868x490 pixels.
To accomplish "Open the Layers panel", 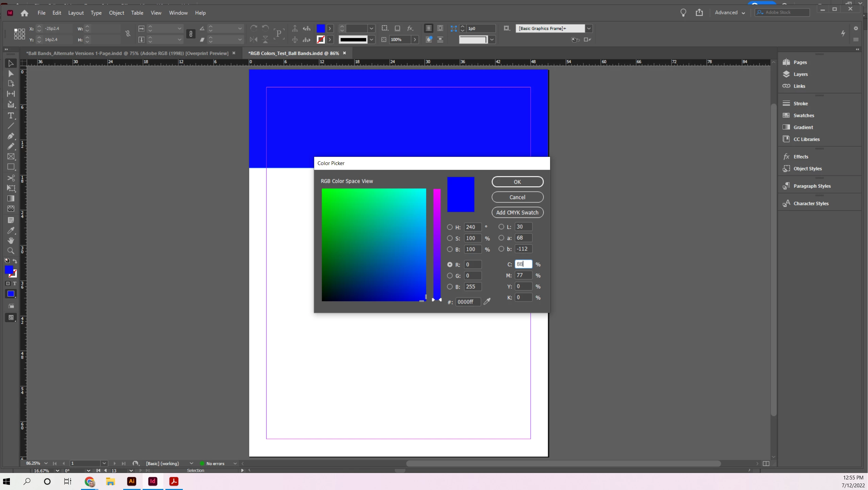I will [x=800, y=74].
